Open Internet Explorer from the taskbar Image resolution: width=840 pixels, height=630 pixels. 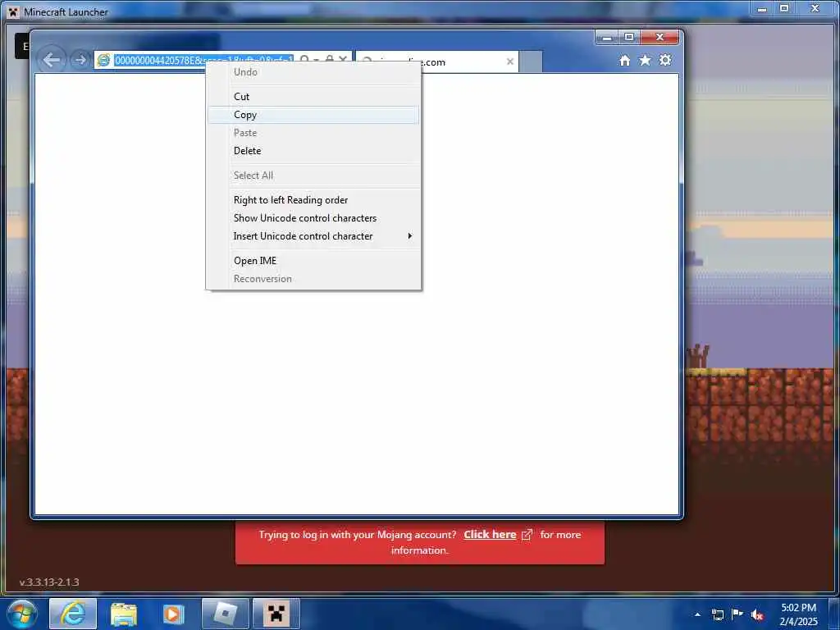[73, 614]
